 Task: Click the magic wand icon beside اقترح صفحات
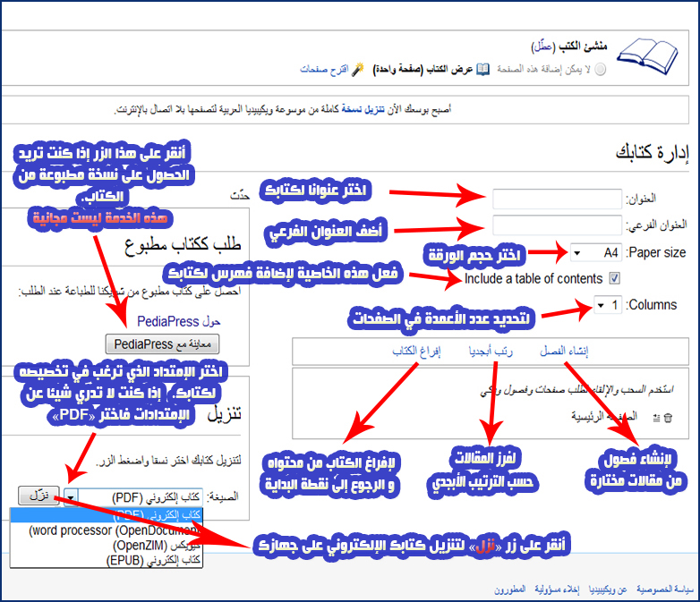pos(357,69)
